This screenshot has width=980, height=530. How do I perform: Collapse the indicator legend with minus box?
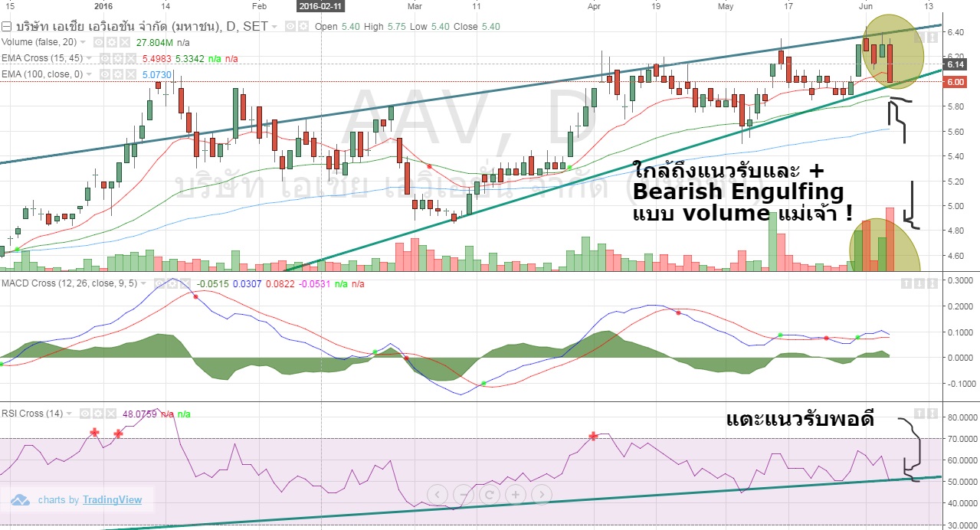tap(6, 27)
